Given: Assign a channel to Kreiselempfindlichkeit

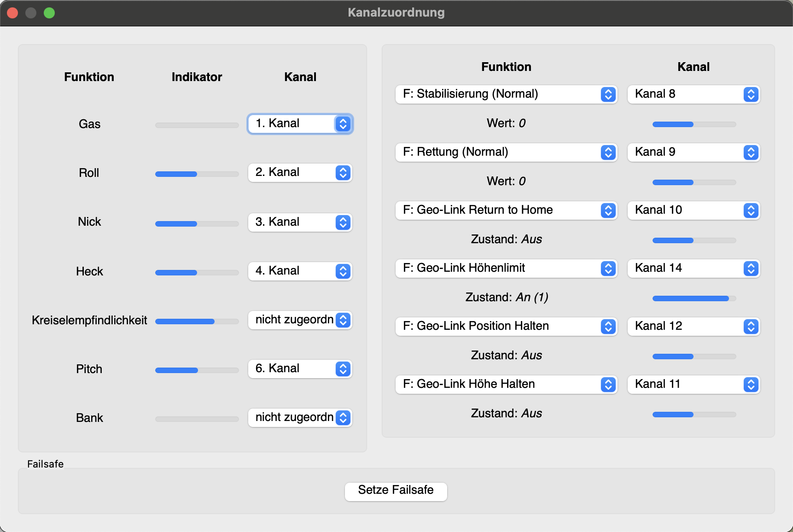Looking at the screenshot, I should click(300, 320).
